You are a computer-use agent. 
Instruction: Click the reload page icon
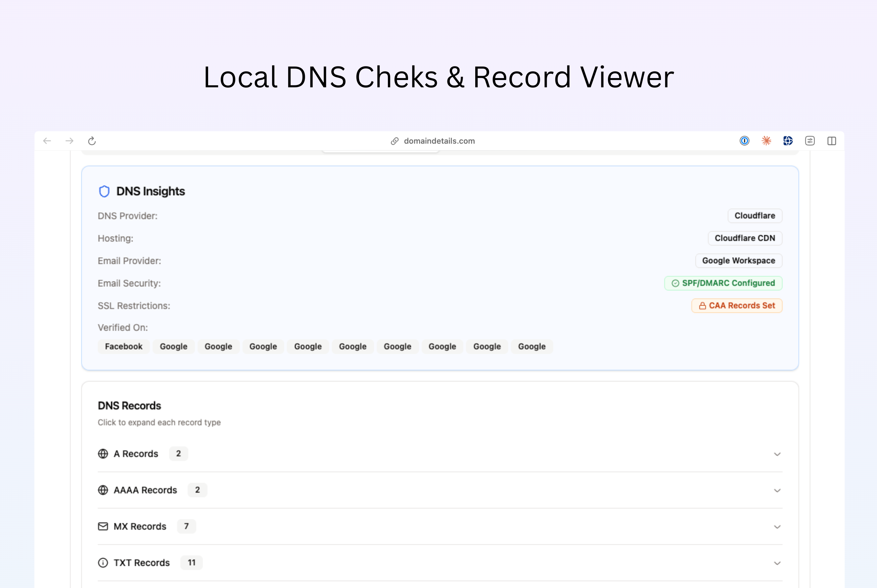point(92,141)
